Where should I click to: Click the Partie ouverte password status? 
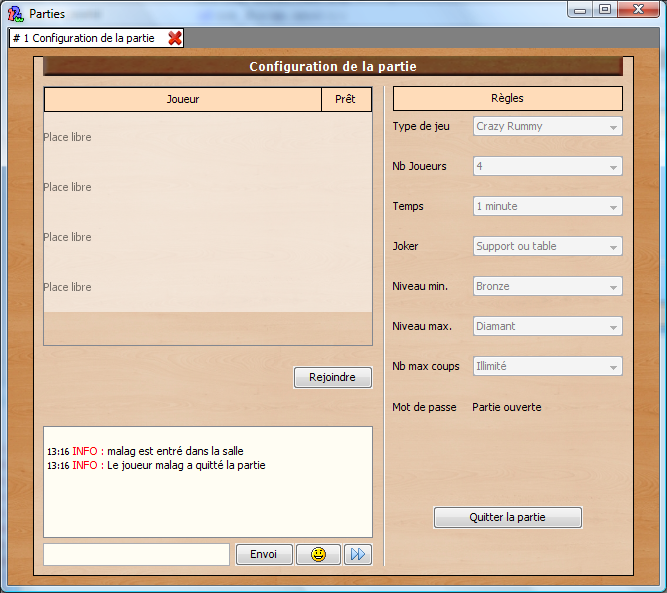coord(507,407)
